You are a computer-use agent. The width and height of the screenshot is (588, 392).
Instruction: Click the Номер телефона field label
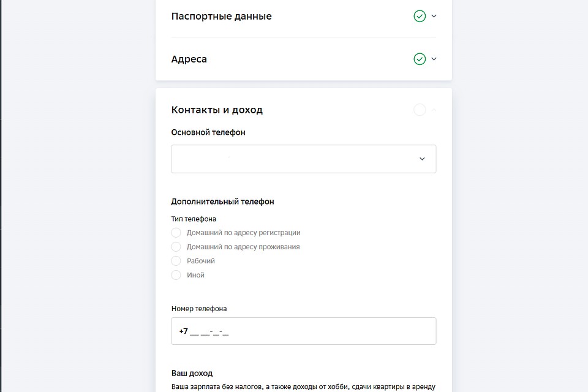point(198,309)
